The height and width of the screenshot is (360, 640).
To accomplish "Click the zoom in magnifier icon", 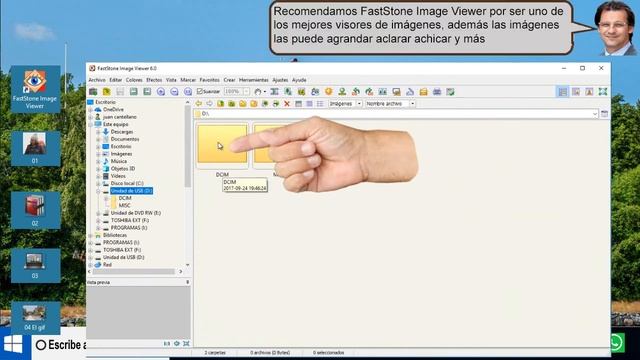I will click(x=161, y=92).
